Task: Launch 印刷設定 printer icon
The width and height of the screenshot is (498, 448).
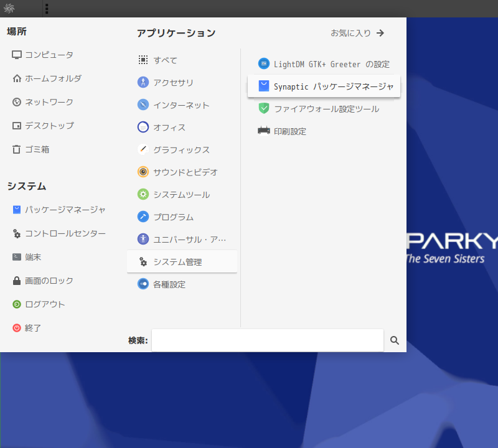Action: 264,131
